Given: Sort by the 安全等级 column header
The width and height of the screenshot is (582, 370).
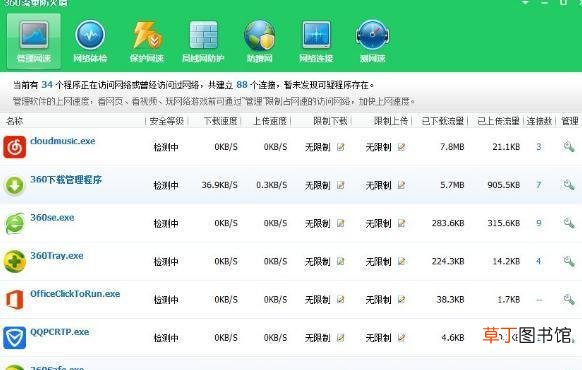Looking at the screenshot, I should point(166,121).
